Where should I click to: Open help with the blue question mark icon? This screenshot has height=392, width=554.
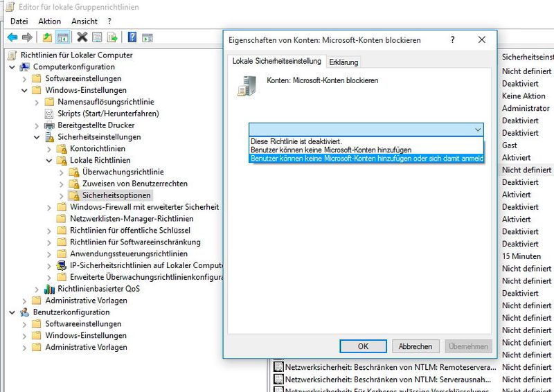(x=132, y=37)
